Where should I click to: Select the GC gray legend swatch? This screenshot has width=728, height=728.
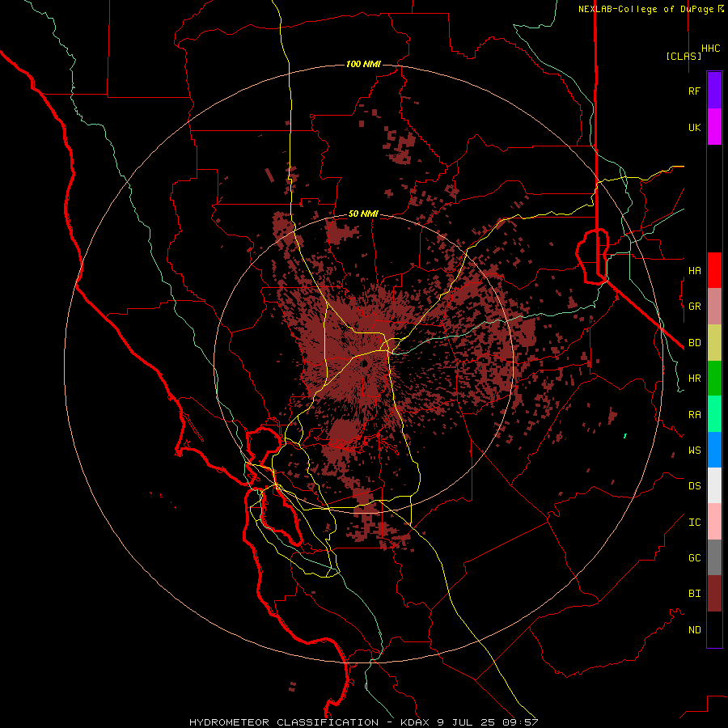[714, 557]
